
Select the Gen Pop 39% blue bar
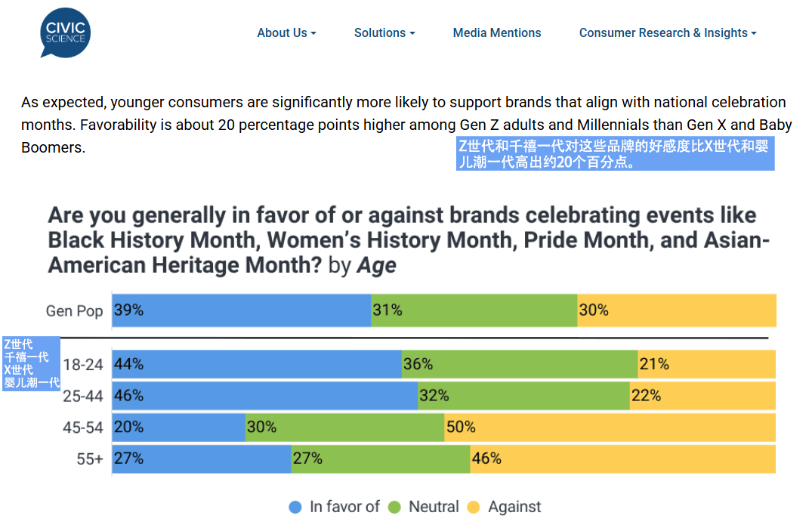tap(241, 310)
